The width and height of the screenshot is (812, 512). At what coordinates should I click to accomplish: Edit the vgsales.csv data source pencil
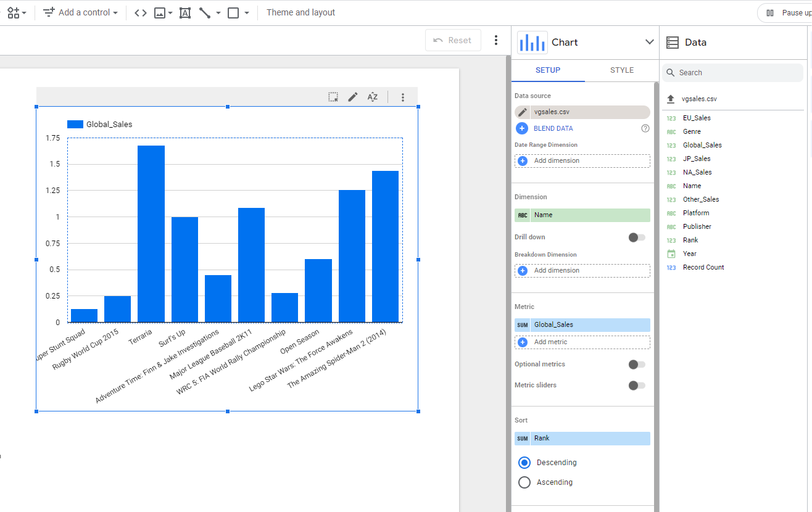click(x=523, y=112)
